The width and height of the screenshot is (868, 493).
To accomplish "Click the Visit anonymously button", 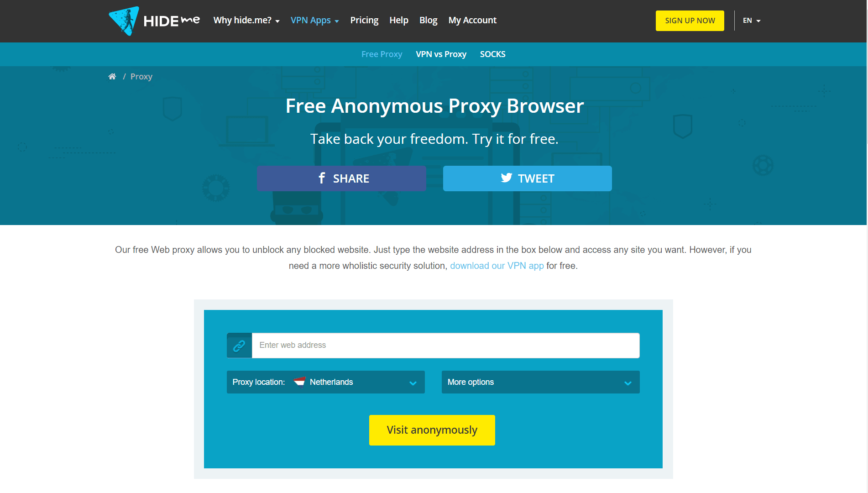I will click(x=432, y=430).
